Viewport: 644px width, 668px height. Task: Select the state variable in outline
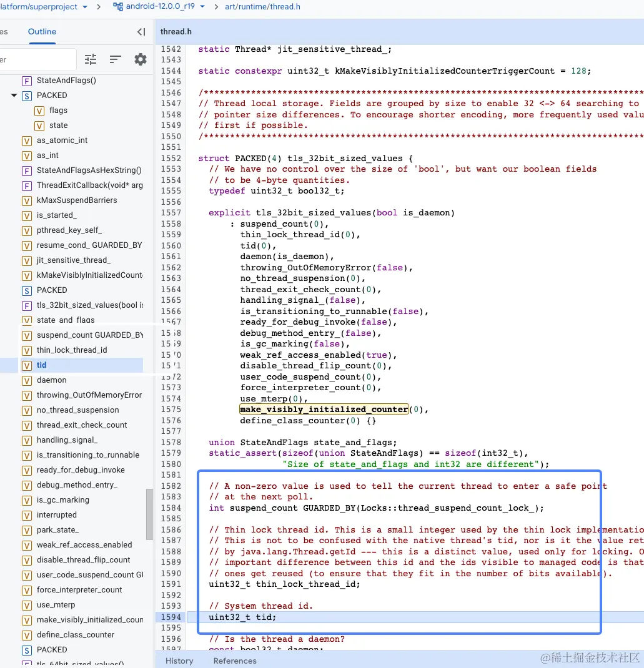[58, 125]
